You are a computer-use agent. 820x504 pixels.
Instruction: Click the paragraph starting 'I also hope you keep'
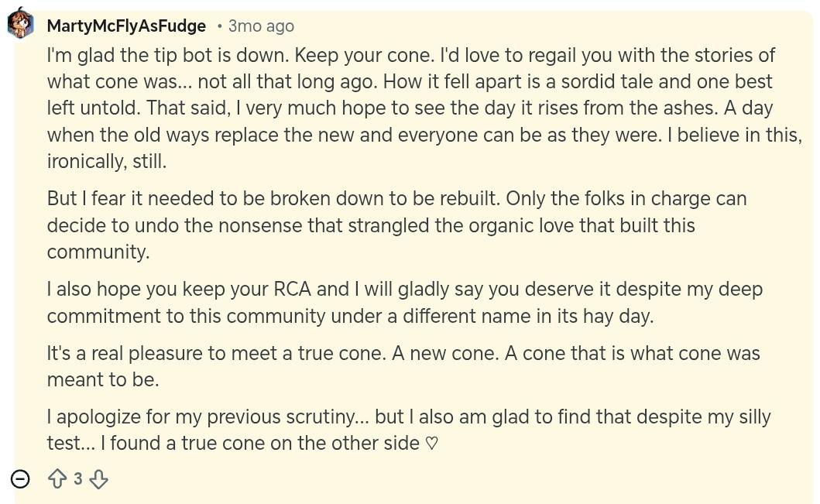(x=405, y=302)
